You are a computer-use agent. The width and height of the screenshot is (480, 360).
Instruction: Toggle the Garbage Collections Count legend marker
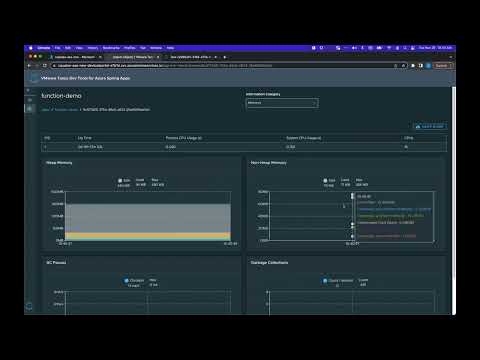click(x=325, y=281)
